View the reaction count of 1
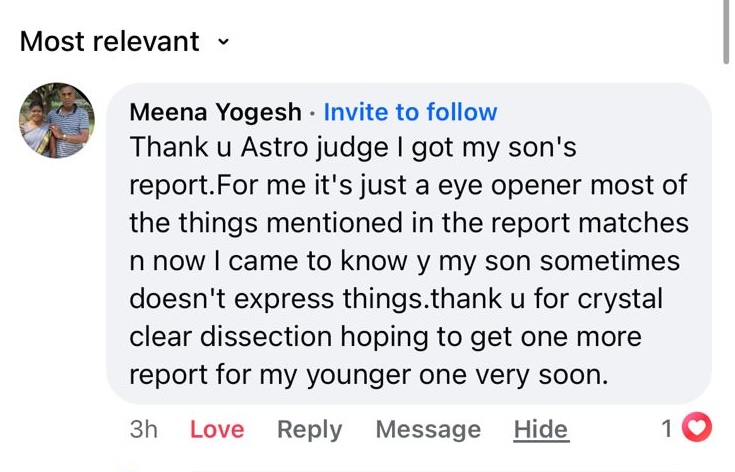Image resolution: width=735 pixels, height=472 pixels. (x=667, y=429)
